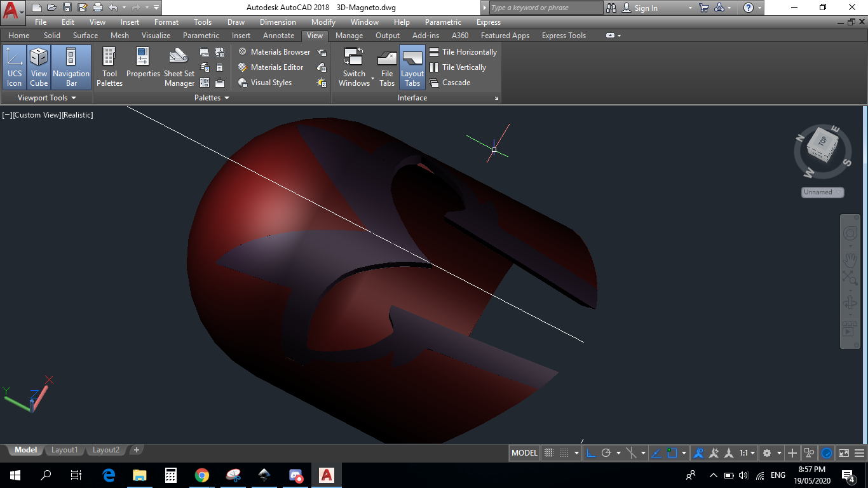This screenshot has height=488, width=868.
Task: Switch to the Home ribbon tab
Action: click(18, 36)
